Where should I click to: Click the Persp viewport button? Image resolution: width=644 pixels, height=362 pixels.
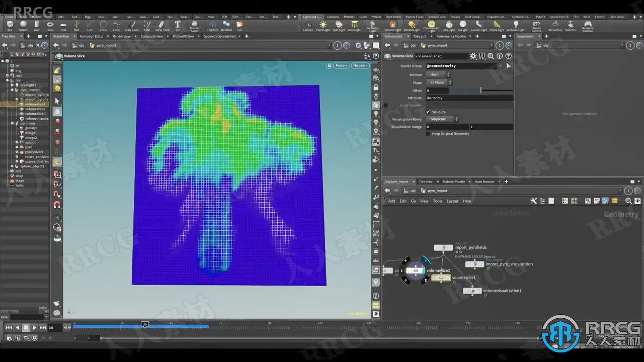click(342, 66)
